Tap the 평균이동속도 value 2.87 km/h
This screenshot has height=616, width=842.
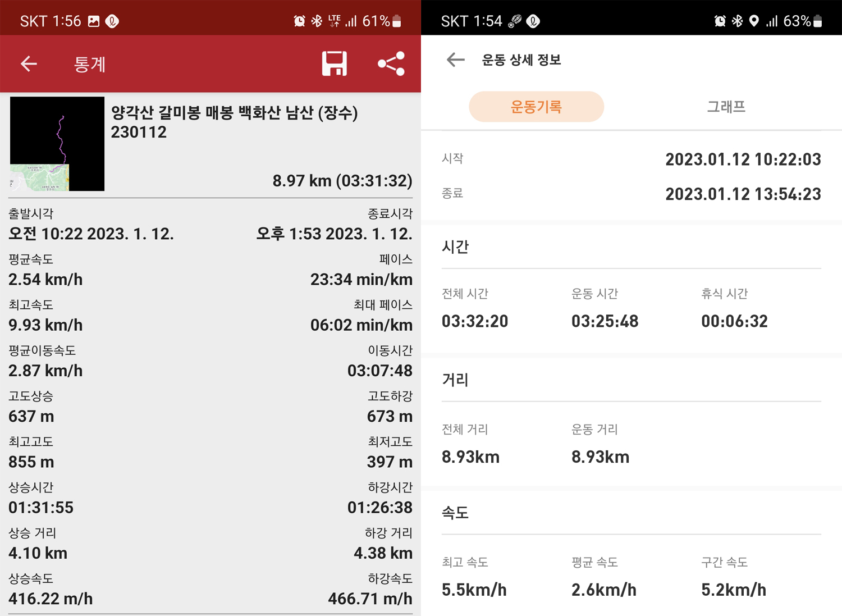pos(45,371)
